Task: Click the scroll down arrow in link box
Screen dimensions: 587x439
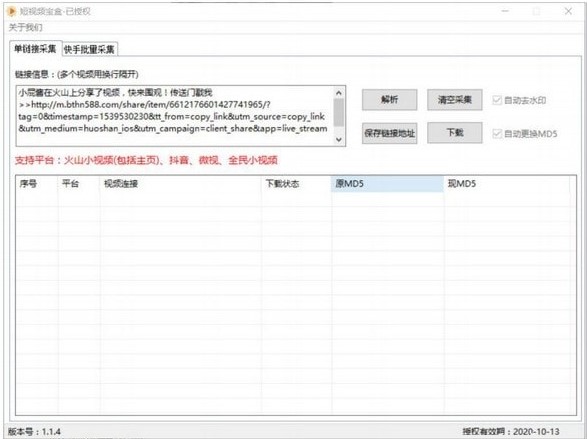Action: (339, 140)
